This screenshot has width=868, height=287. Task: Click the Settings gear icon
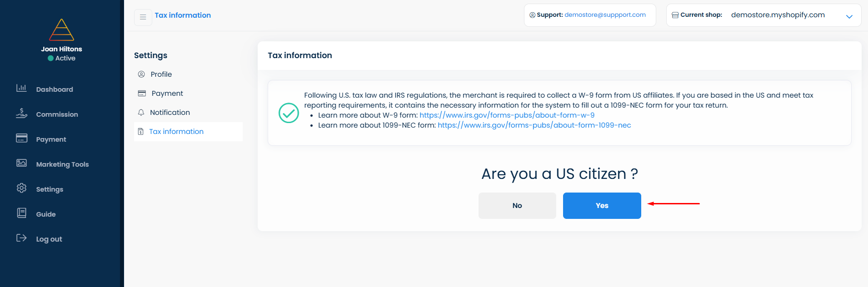pyautogui.click(x=21, y=188)
